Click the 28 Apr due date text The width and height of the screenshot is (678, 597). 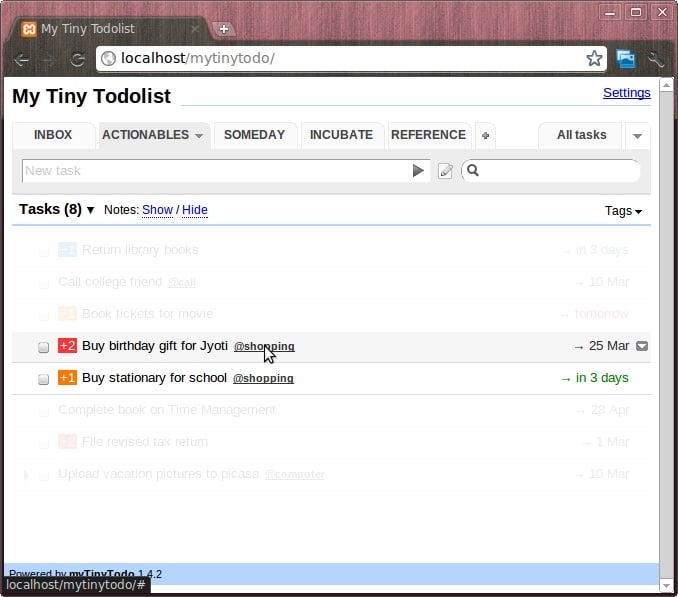610,410
